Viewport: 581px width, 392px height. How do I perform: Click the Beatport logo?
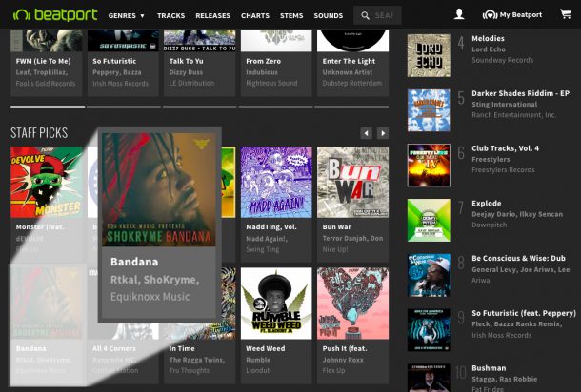point(55,15)
